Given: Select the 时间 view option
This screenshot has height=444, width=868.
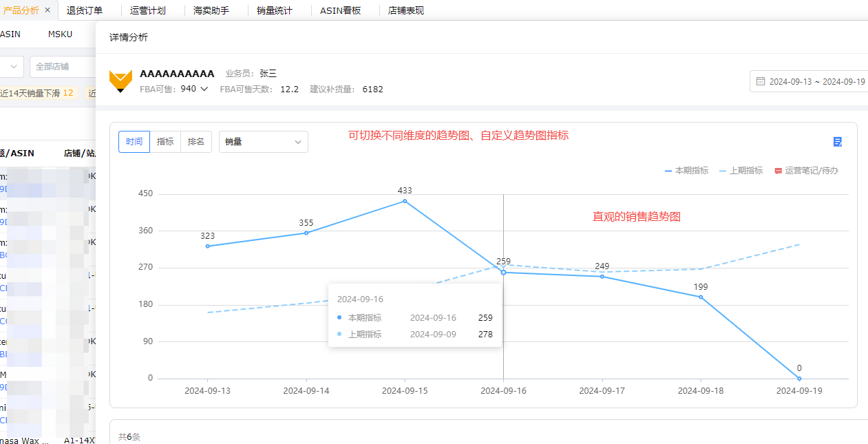Looking at the screenshot, I should [x=134, y=142].
